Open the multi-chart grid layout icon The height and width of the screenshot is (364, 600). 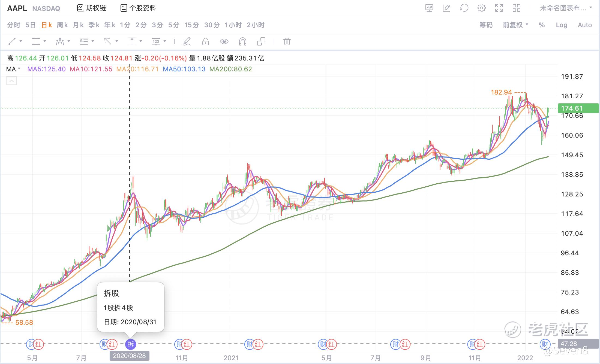point(517,8)
